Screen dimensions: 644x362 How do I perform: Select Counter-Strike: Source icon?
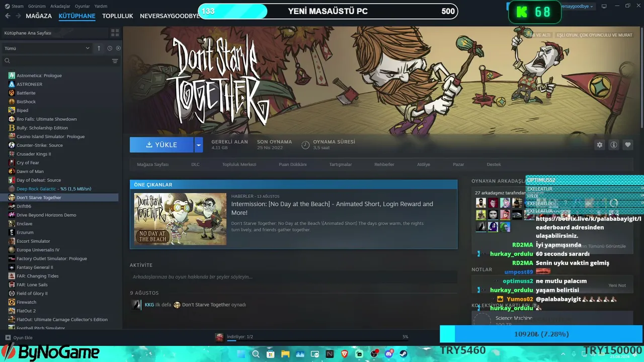tap(12, 145)
